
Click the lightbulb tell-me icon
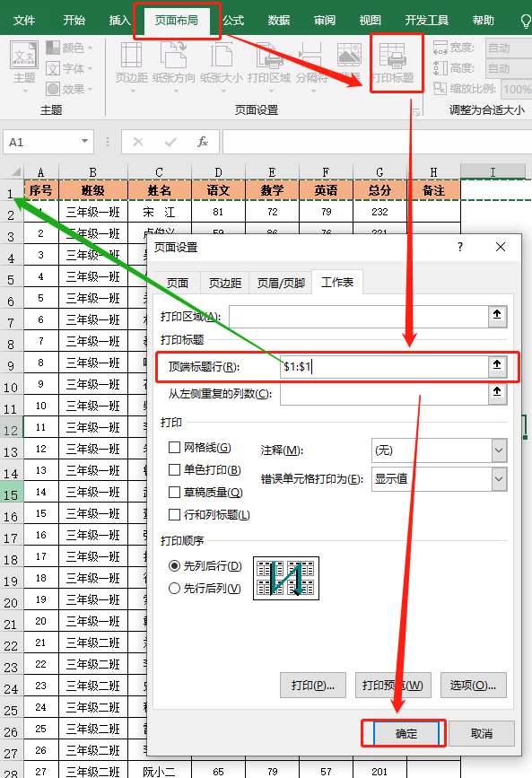pos(525,21)
